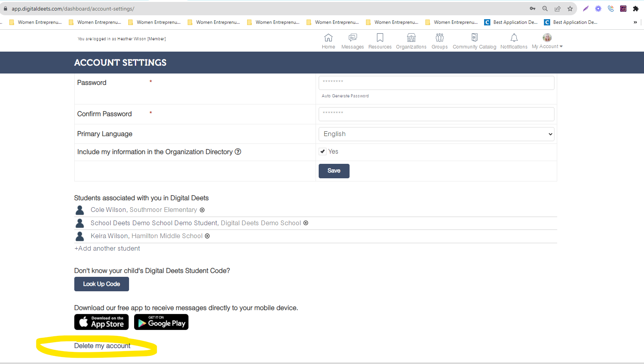Open the Organizations building icon
Screen dimensions: 644x364
pyautogui.click(x=411, y=38)
